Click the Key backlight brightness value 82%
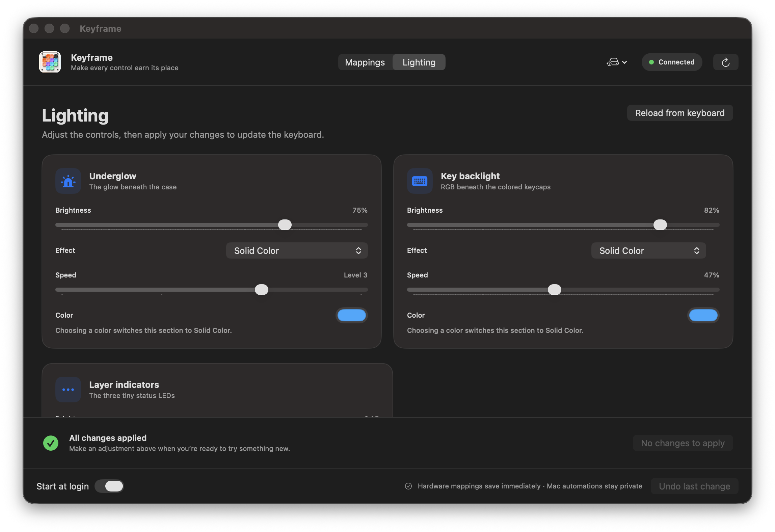The width and height of the screenshot is (775, 532). tap(712, 210)
